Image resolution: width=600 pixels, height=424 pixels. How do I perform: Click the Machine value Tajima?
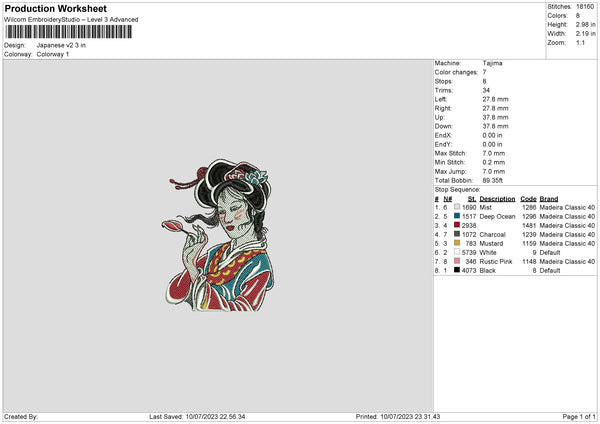[492, 63]
